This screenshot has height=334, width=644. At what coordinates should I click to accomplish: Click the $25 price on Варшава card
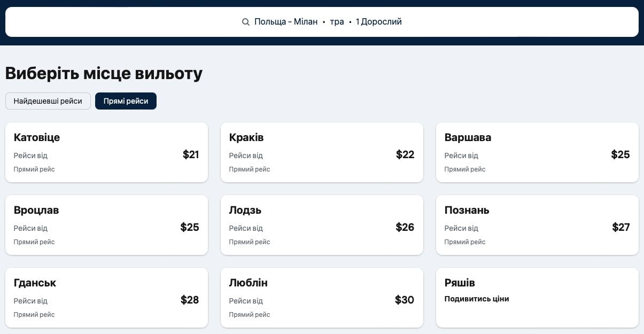pyautogui.click(x=620, y=154)
